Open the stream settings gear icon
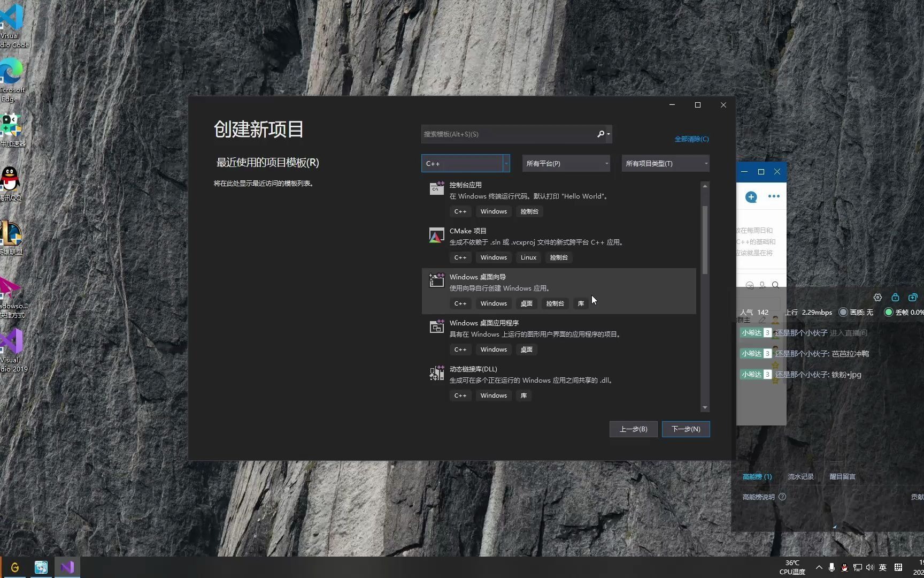 (x=877, y=298)
